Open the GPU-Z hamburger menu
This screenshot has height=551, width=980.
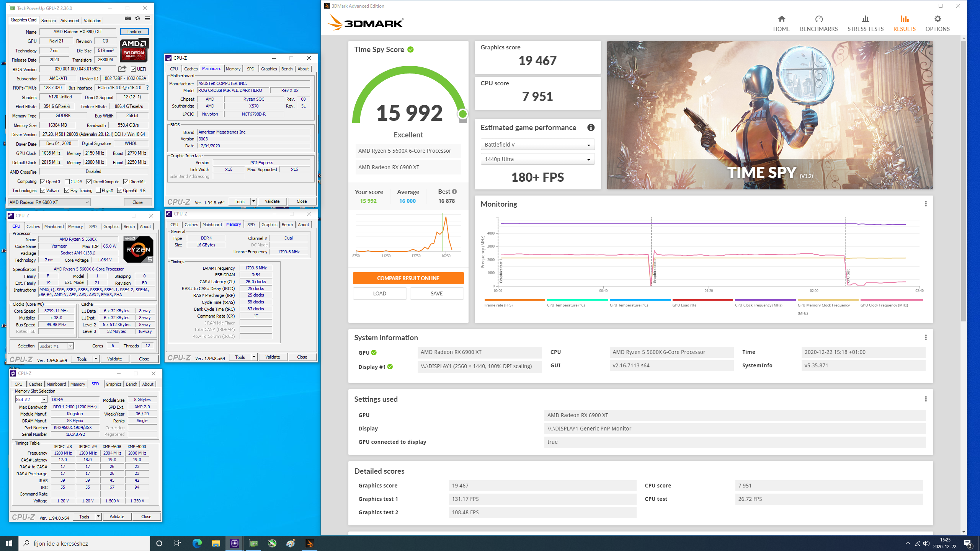click(147, 18)
